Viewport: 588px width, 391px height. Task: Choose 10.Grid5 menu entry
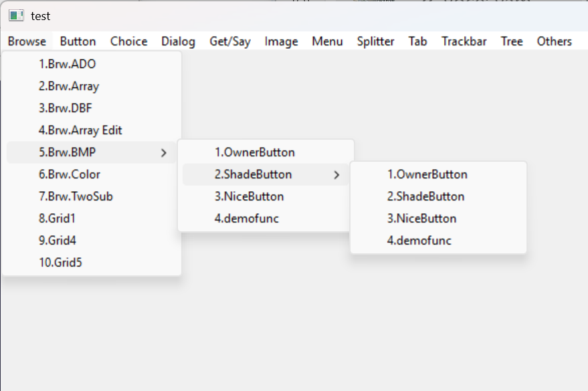92,263
